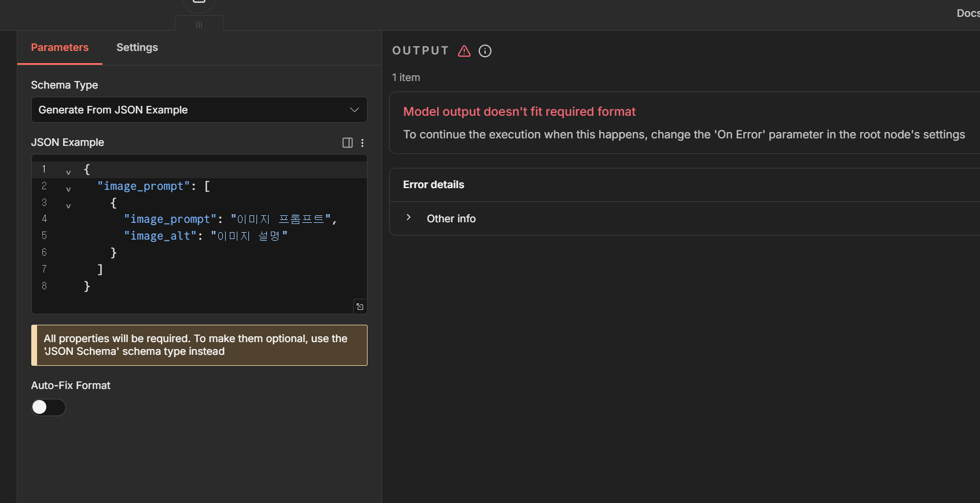
Task: Switch to the Settings tab
Action: pos(137,47)
